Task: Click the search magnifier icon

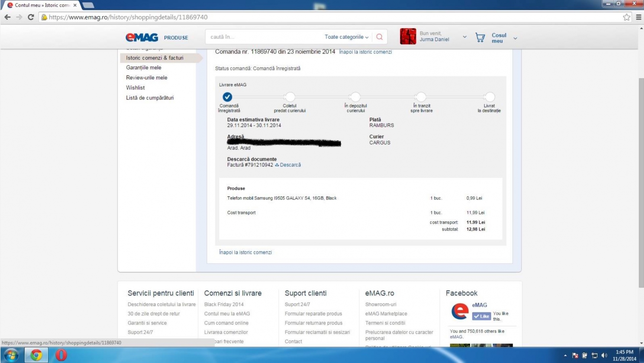Action: (379, 37)
